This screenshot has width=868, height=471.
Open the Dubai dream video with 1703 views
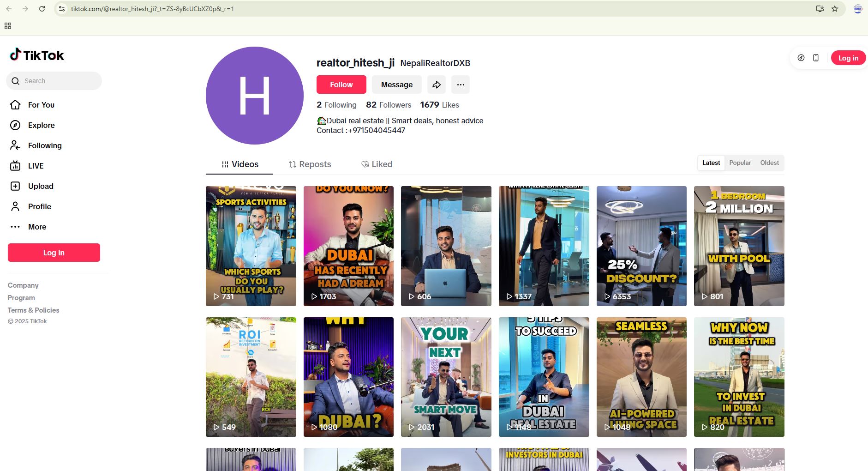[x=348, y=246]
